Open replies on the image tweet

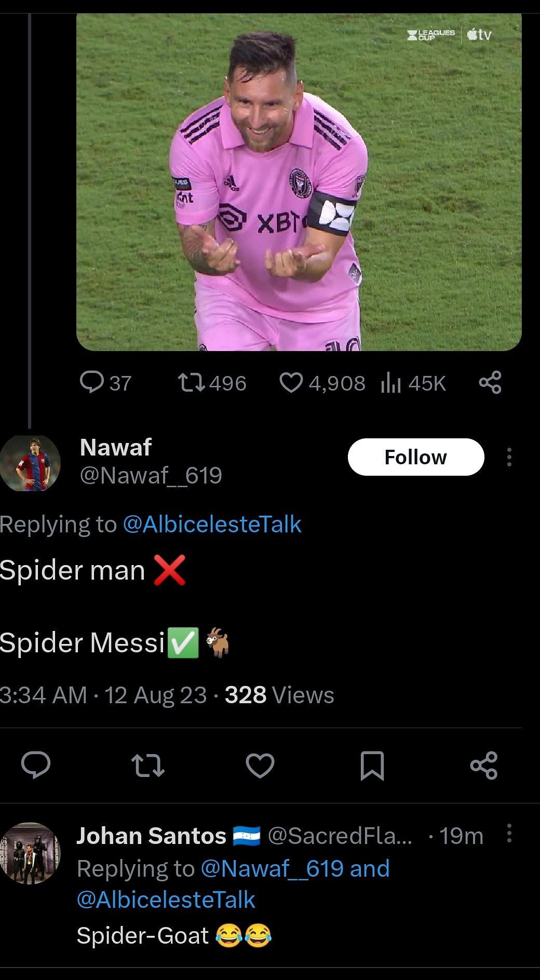click(92, 383)
